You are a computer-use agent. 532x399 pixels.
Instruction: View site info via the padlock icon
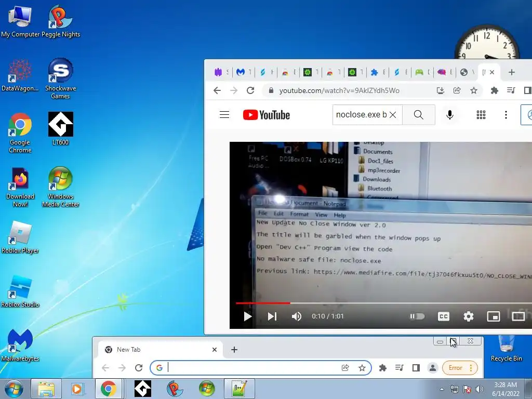point(271,90)
